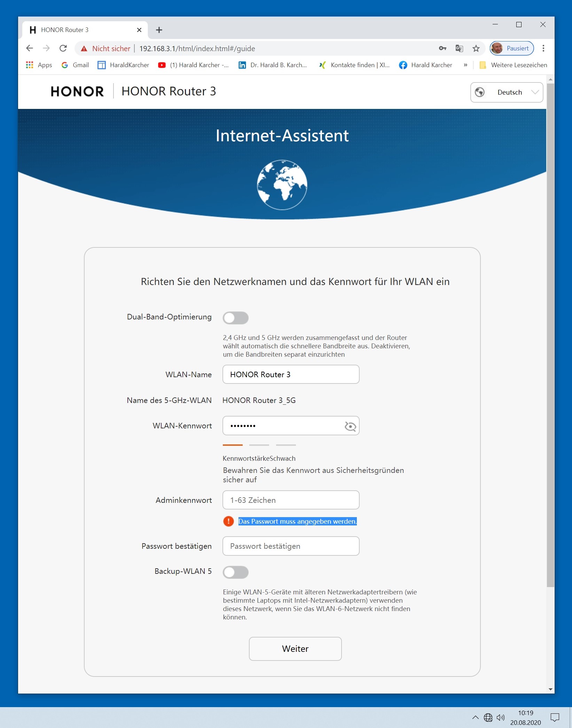Viewport: 572px width, 728px height.
Task: Select the HONOR Router 3 tab
Action: (x=85, y=30)
